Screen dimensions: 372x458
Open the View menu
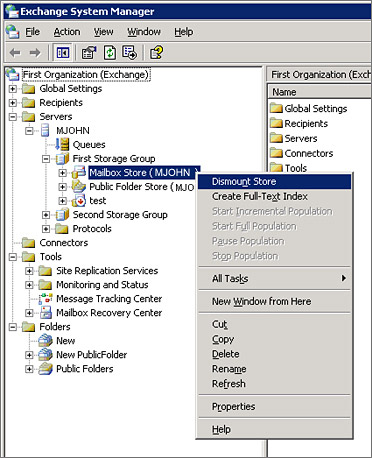pyautogui.click(x=103, y=32)
